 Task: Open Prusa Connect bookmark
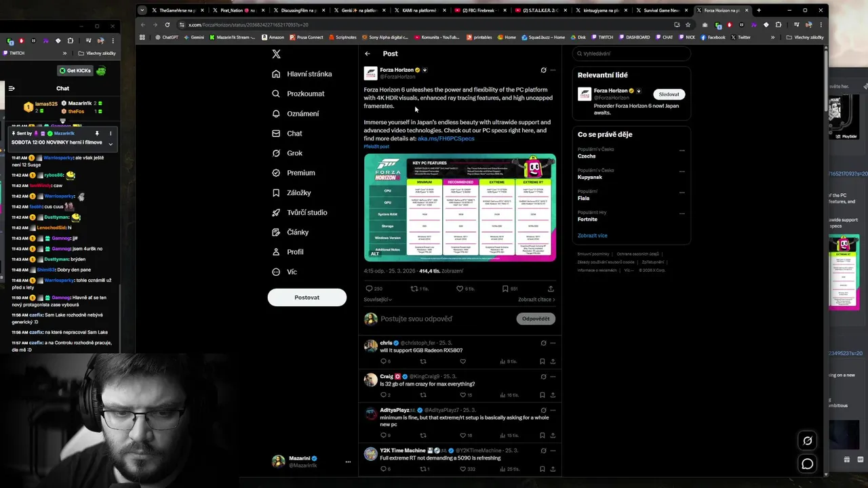(307, 37)
